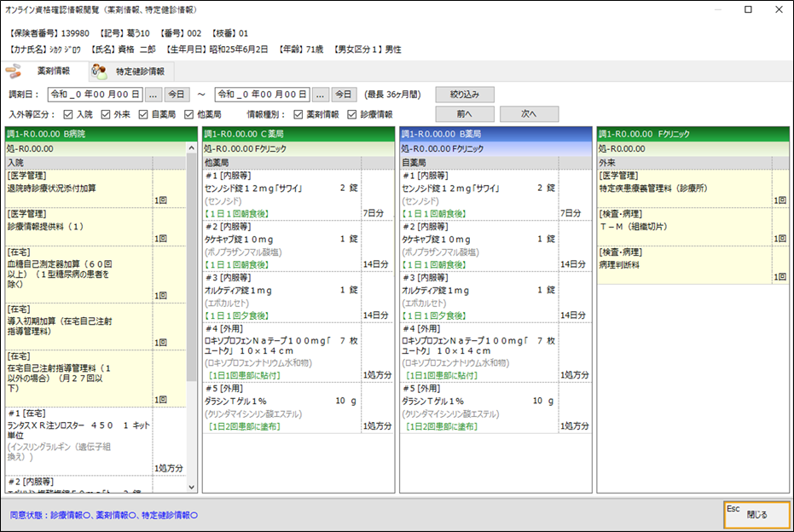Image resolution: width=794 pixels, height=532 pixels.
Task: Select the B病院 panel header
Action: 101,134
